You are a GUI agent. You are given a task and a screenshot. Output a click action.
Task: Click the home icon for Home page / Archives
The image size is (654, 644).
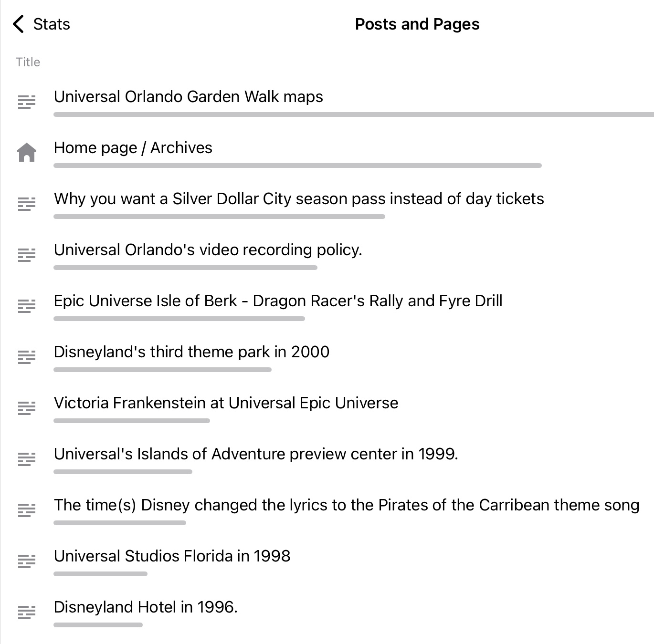click(x=27, y=153)
